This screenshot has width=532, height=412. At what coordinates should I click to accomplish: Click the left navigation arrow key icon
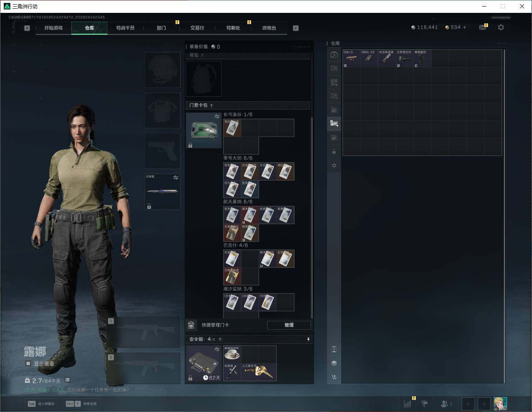(27, 28)
